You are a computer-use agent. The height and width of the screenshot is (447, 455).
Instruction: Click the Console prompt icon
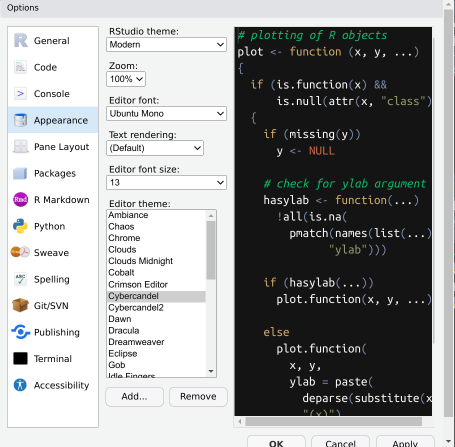tap(20, 94)
